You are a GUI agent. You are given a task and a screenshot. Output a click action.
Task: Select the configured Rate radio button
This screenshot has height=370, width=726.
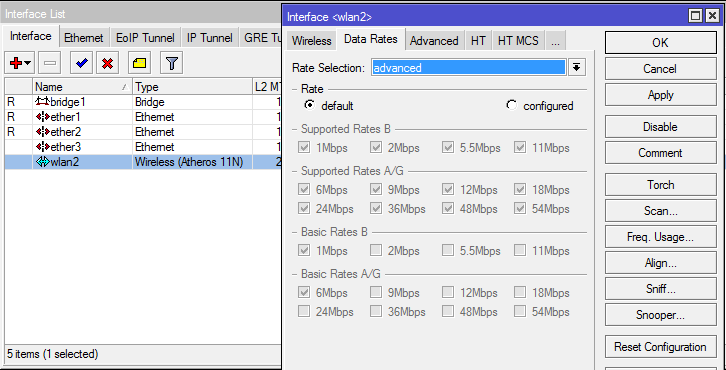511,106
